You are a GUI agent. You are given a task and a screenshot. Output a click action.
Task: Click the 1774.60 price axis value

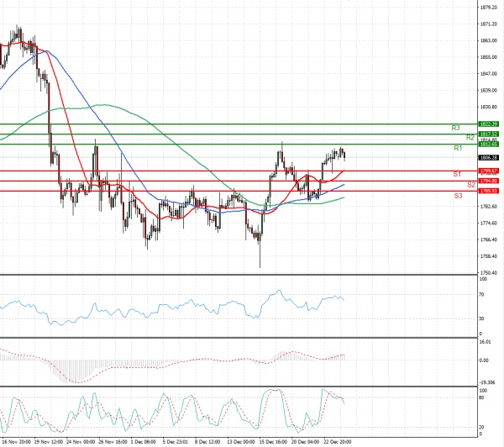click(x=489, y=223)
